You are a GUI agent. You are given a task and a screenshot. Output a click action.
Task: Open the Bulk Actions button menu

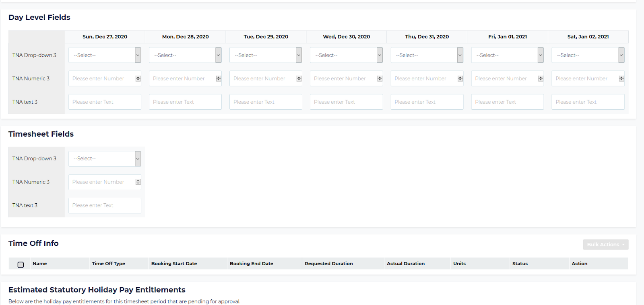coord(605,244)
